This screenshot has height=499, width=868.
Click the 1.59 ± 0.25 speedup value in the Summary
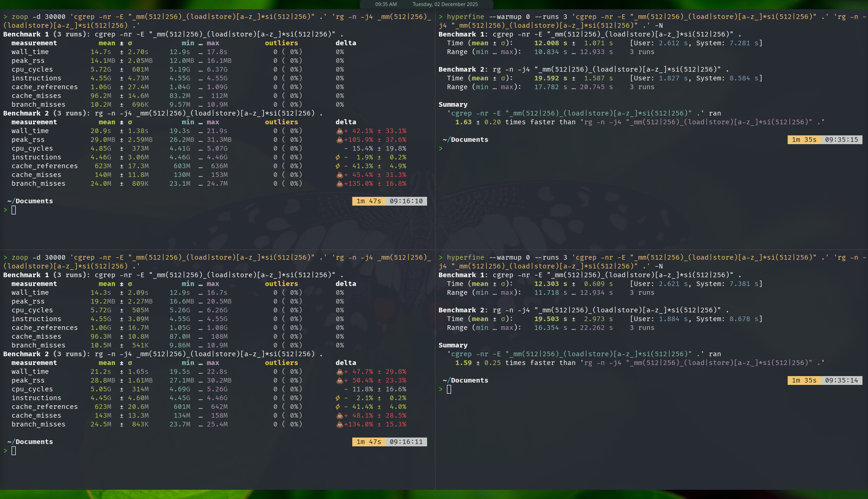[478, 363]
